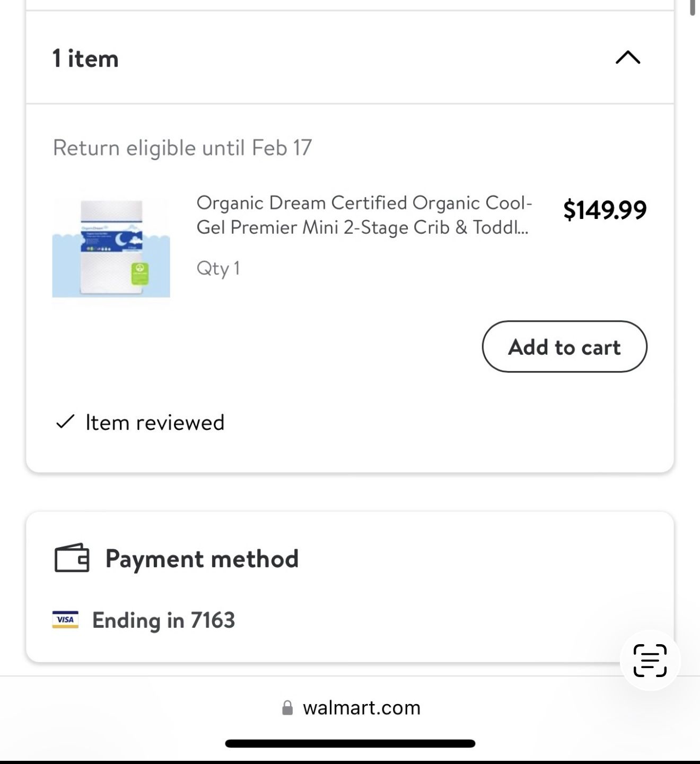Open the crib mattress product thumbnail
700x764 pixels.
(x=111, y=247)
